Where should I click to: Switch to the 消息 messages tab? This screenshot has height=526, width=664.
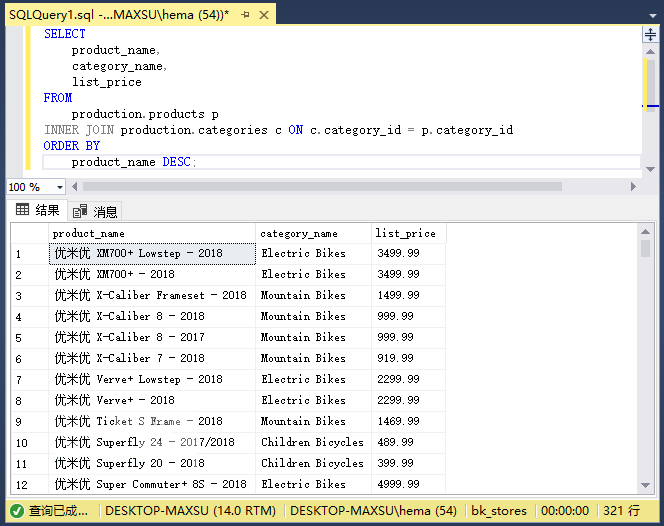[95, 211]
